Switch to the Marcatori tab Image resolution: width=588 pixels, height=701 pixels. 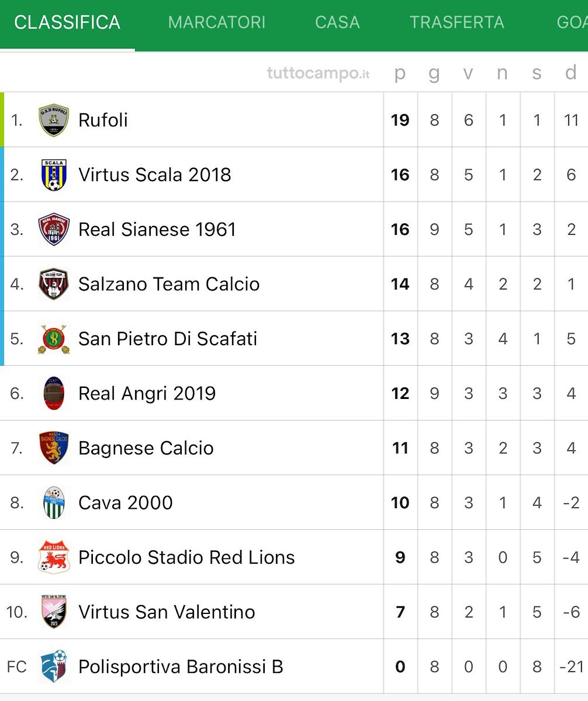217,22
